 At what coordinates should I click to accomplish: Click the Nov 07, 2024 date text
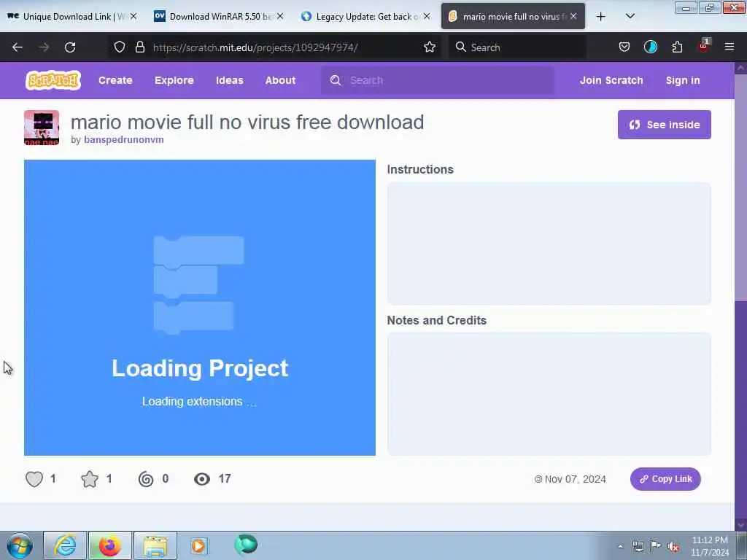tap(575, 479)
